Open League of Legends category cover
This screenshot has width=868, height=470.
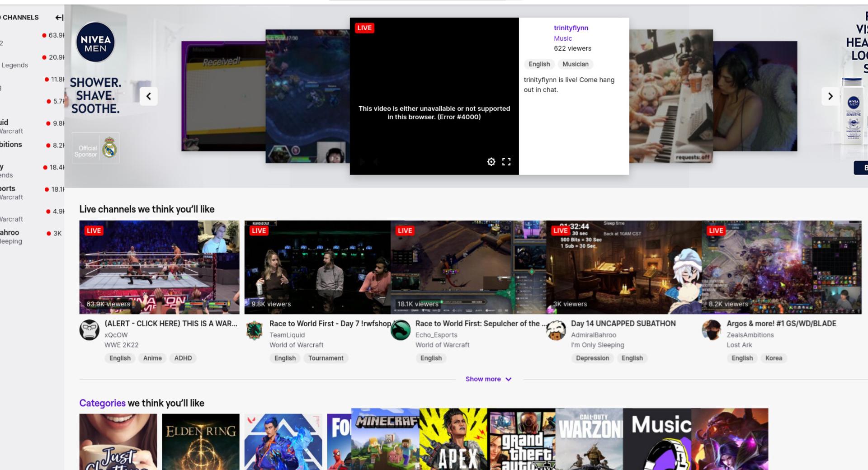click(730, 439)
